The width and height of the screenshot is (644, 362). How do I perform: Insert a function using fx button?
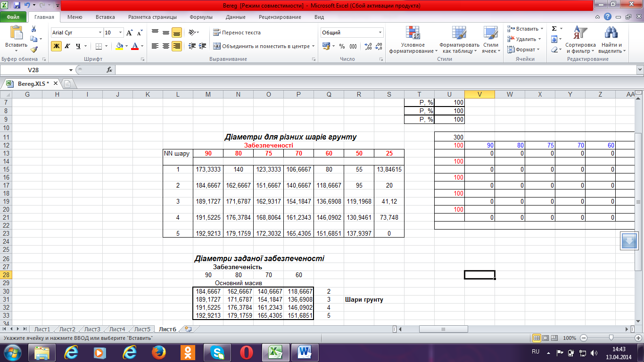(x=109, y=70)
